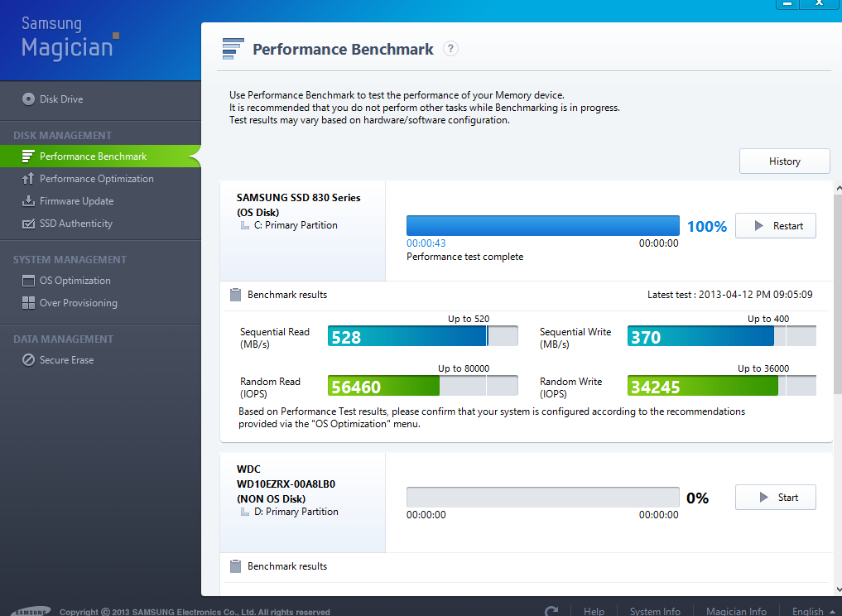The height and width of the screenshot is (616, 842).
Task: Click the results list scrollbar thumb
Action: click(x=838, y=294)
